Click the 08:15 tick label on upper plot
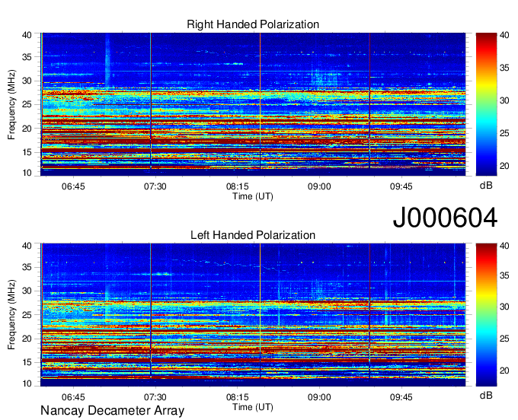Image resolution: width=518 pixels, height=420 pixels. click(237, 186)
